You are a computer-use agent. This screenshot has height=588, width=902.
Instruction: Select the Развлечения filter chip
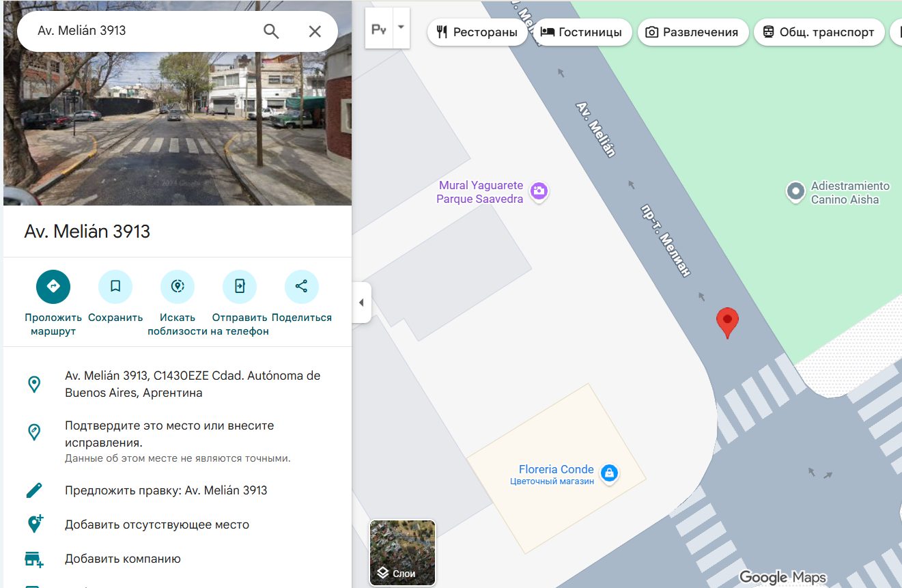pos(692,32)
